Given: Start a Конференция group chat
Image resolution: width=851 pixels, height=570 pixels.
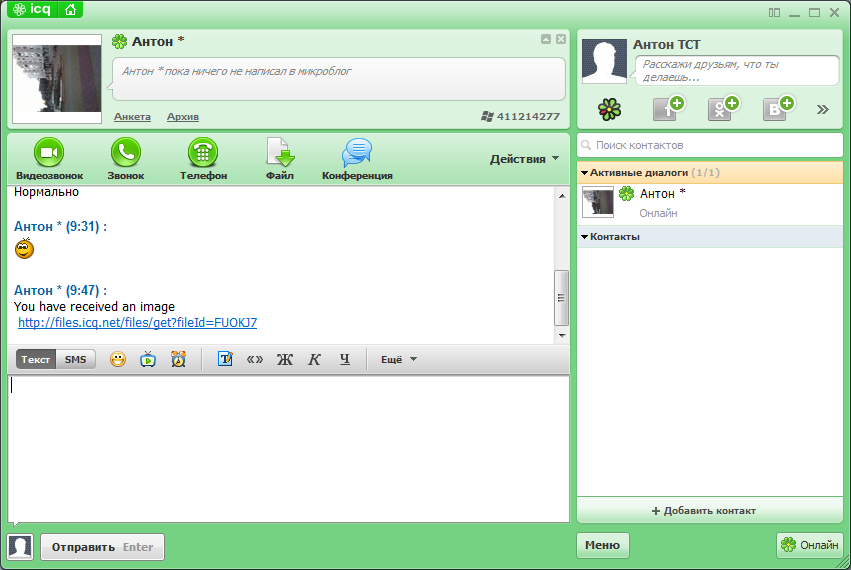Looking at the screenshot, I should (357, 153).
